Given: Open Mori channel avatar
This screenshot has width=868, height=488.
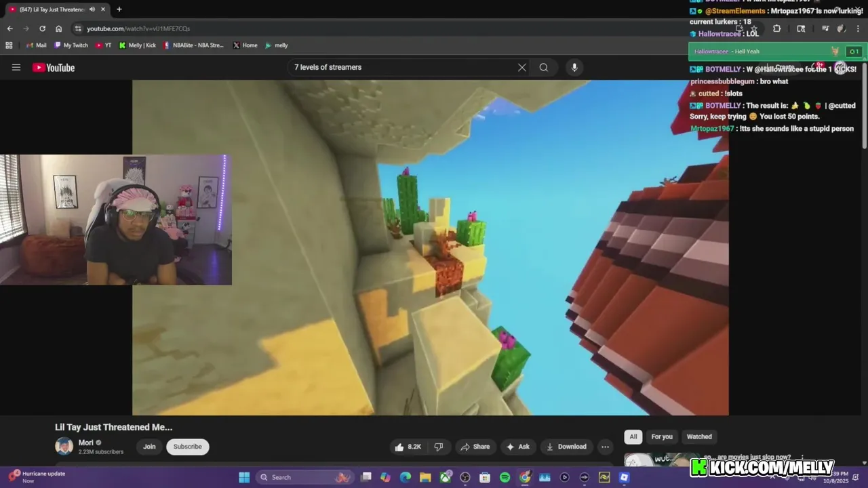Looking at the screenshot, I should tap(64, 446).
